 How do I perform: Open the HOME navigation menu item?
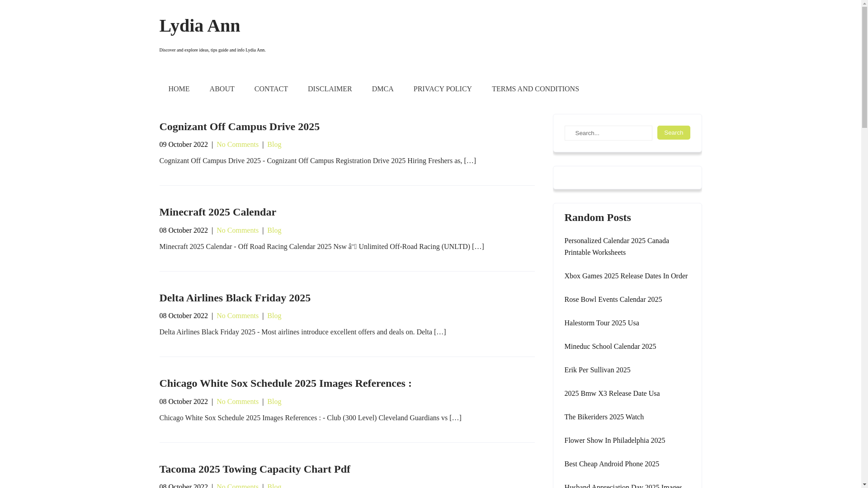(x=179, y=89)
